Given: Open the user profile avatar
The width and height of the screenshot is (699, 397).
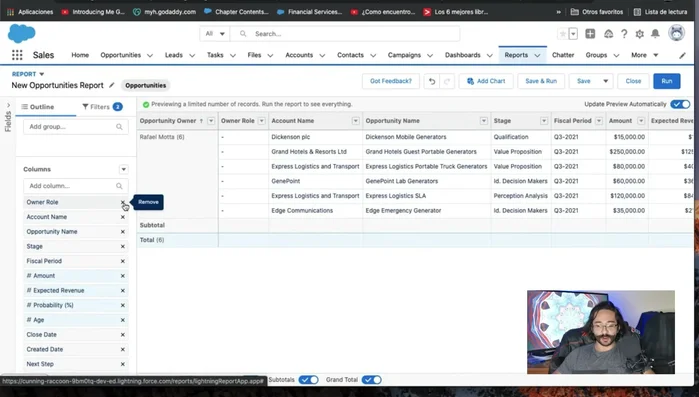Looking at the screenshot, I should tap(676, 33).
